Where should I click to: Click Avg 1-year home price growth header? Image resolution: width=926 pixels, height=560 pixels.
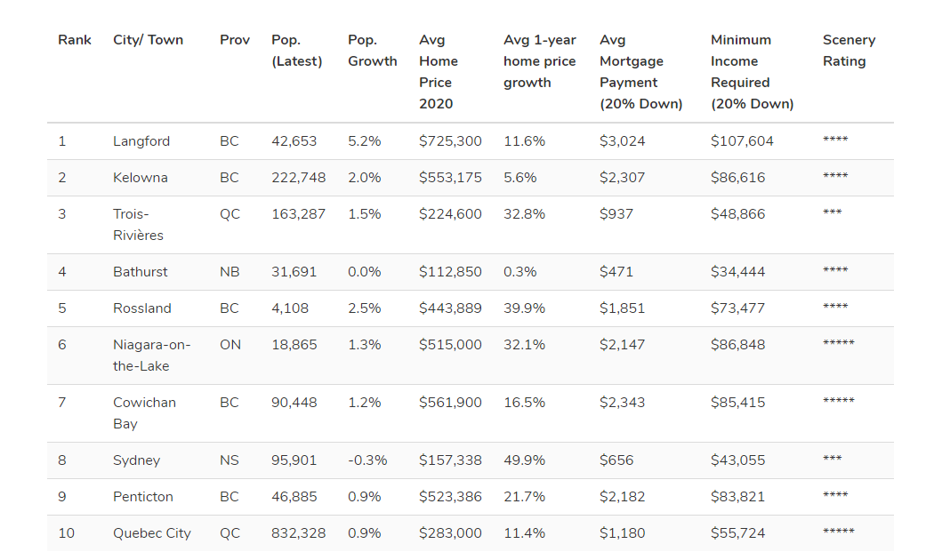[540, 61]
